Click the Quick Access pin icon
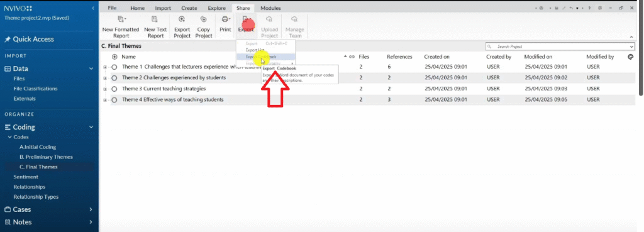Viewport: 644px width, 232px height. (x=8, y=40)
